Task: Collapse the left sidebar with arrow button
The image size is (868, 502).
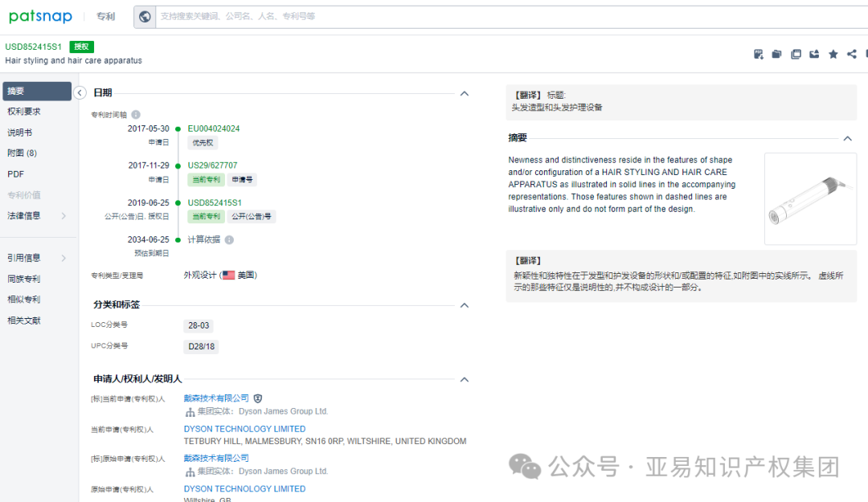Action: (x=80, y=92)
